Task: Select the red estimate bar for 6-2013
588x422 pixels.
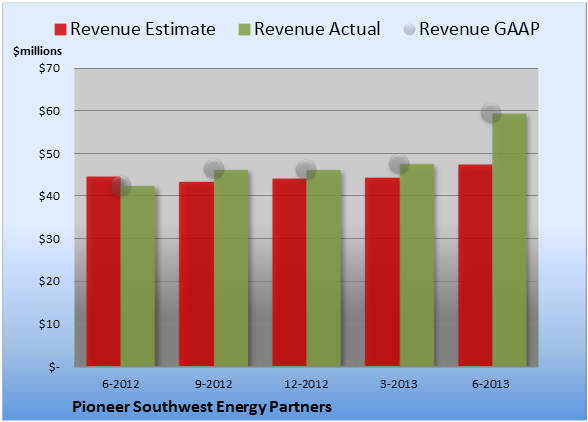Action: point(475,265)
